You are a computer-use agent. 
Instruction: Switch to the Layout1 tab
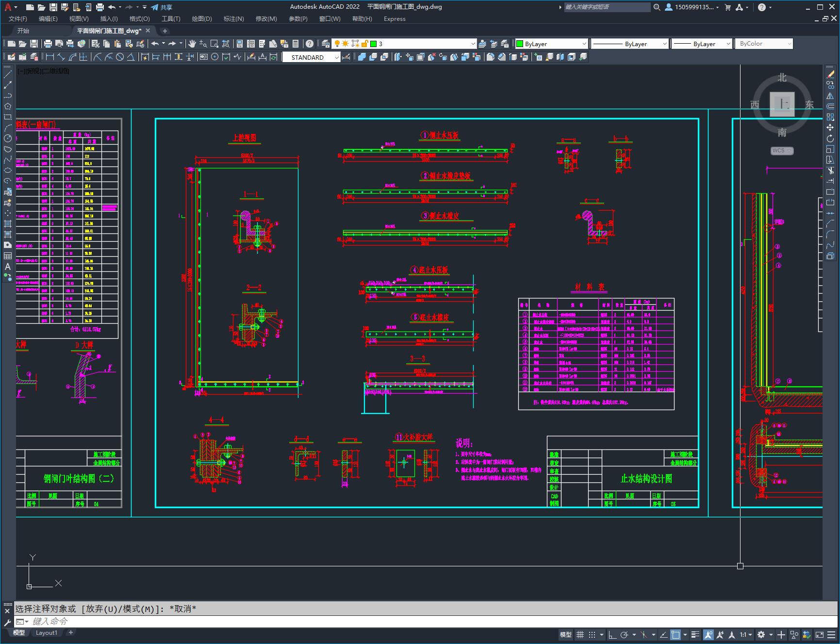tap(47, 632)
